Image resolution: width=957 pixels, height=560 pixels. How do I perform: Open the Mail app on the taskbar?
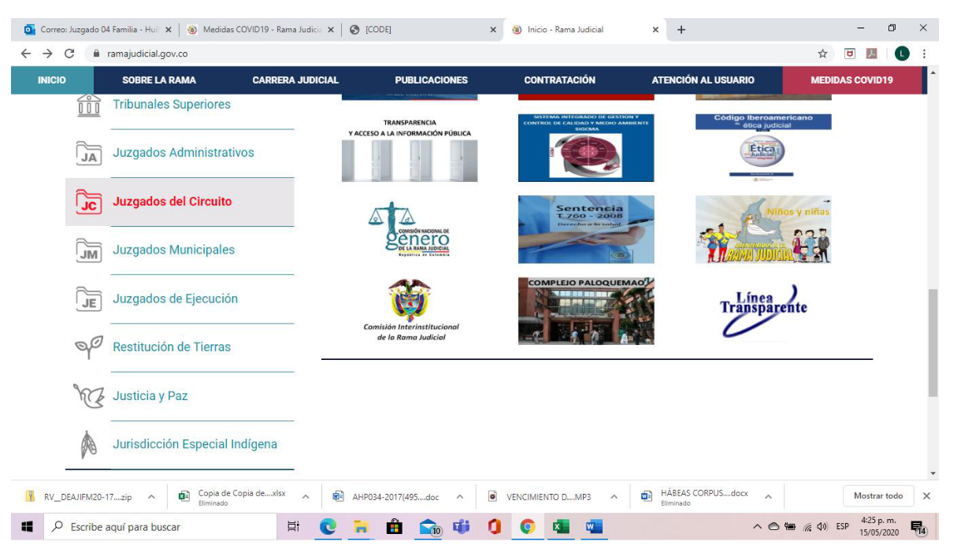(x=429, y=528)
